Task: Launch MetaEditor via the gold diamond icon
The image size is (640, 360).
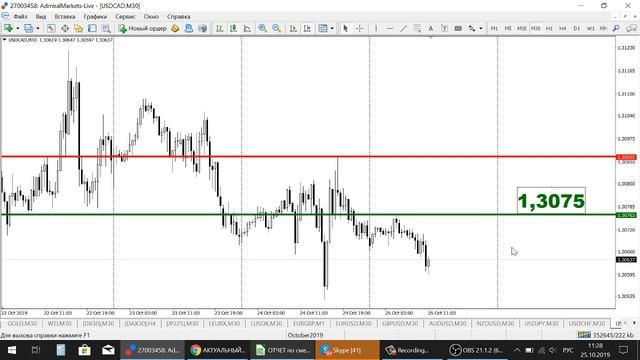Action: pyautogui.click(x=175, y=28)
